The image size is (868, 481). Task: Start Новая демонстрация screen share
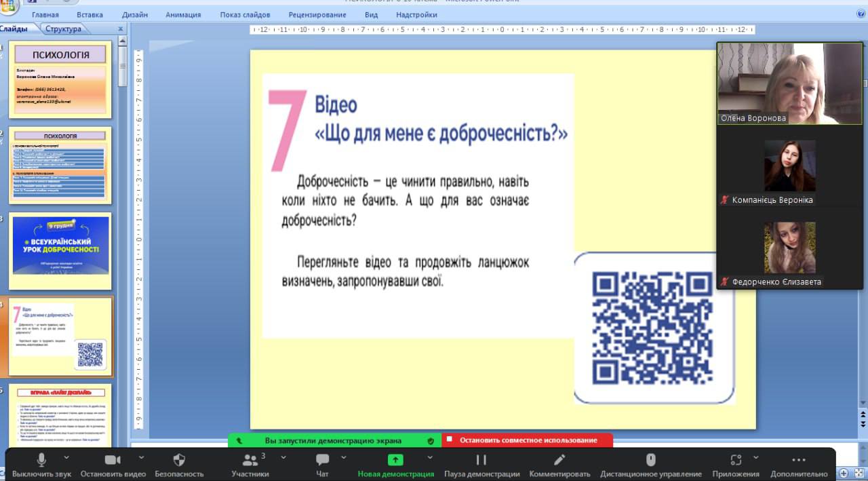tap(395, 460)
